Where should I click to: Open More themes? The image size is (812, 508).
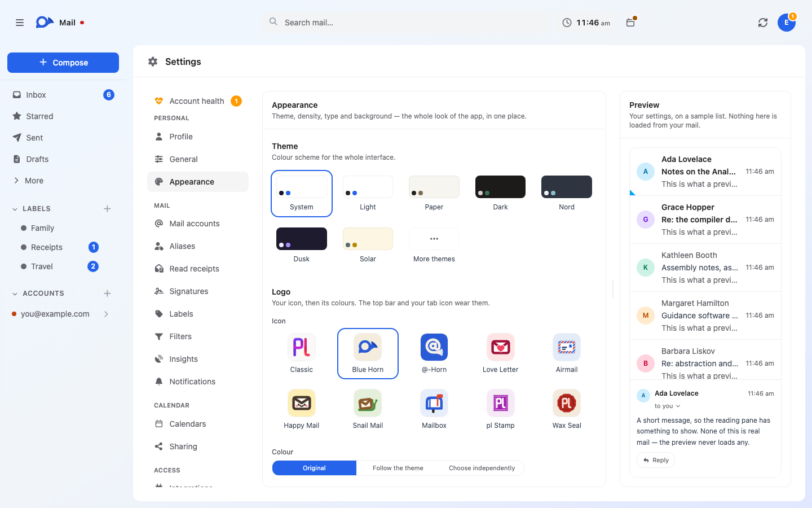434,246
